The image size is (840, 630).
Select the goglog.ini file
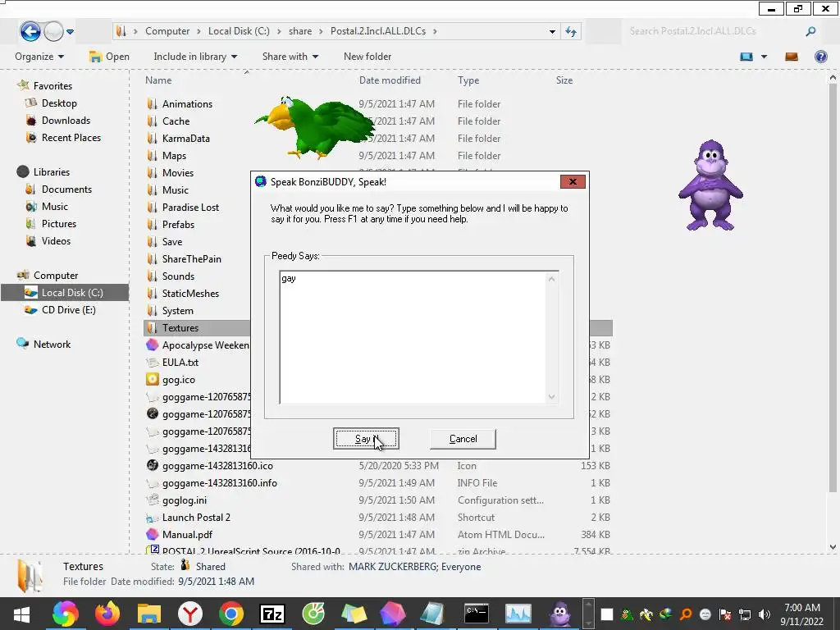pos(185,500)
